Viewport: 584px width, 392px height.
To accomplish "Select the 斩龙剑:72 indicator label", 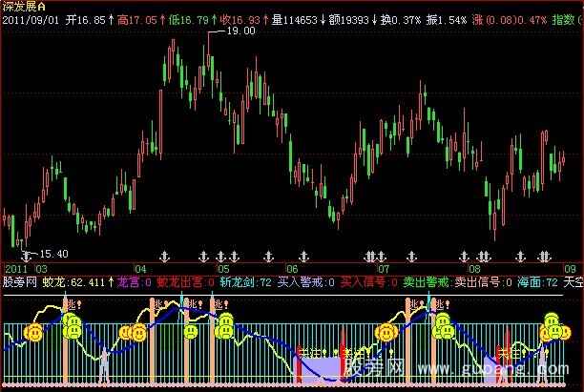I will [245, 282].
